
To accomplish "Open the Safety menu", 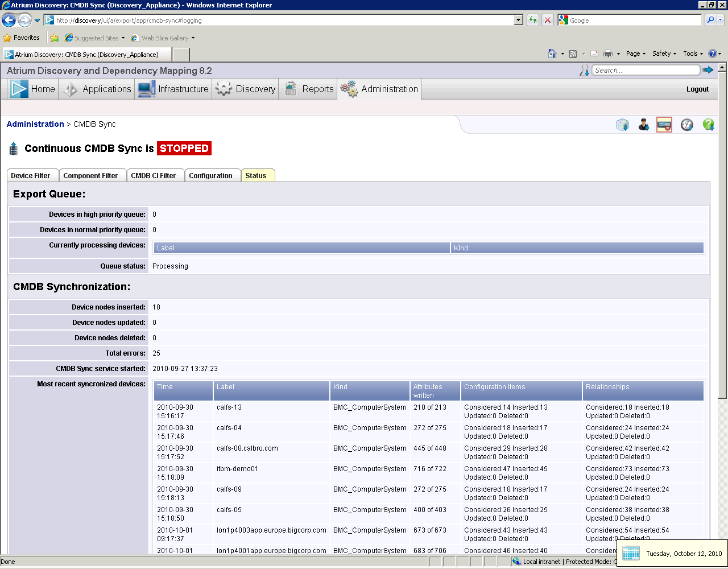I will (x=664, y=53).
